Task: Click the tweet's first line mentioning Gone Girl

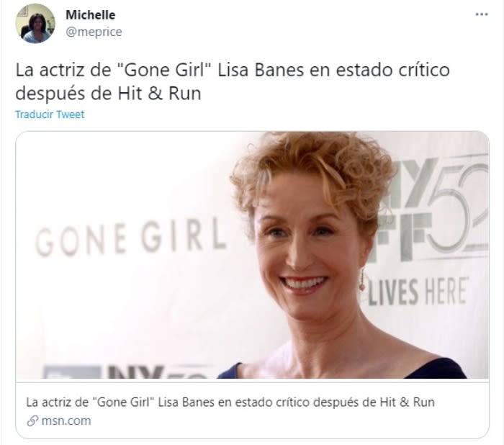Action: tap(233, 70)
